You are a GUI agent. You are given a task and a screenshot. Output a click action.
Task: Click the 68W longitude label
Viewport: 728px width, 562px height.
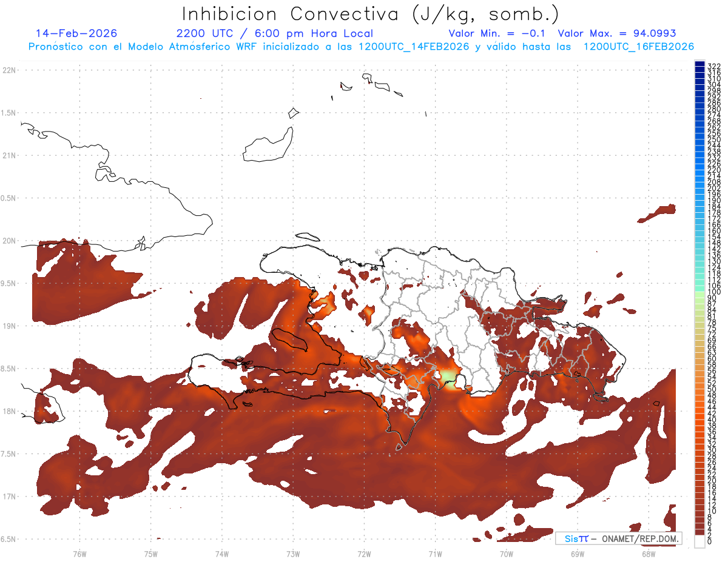click(x=649, y=554)
